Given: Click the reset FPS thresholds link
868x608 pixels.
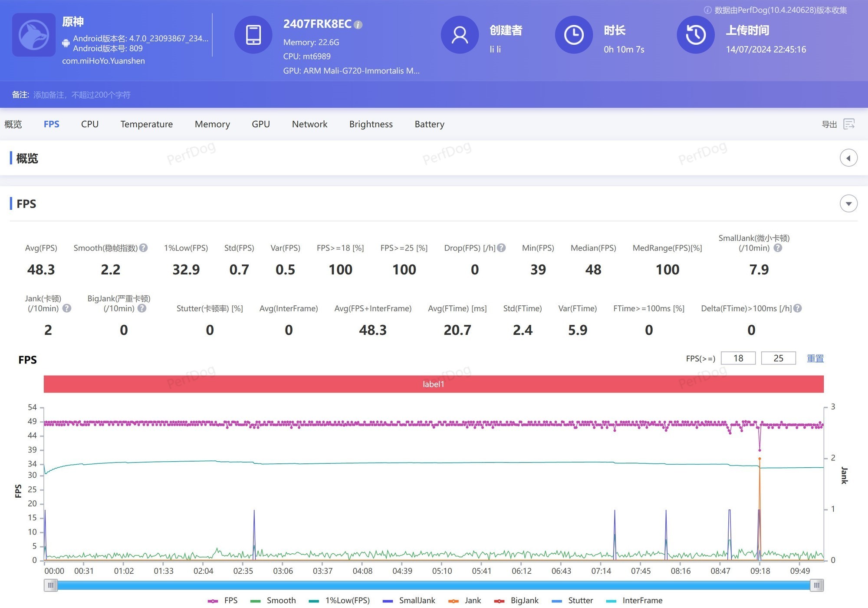Looking at the screenshot, I should [x=815, y=358].
